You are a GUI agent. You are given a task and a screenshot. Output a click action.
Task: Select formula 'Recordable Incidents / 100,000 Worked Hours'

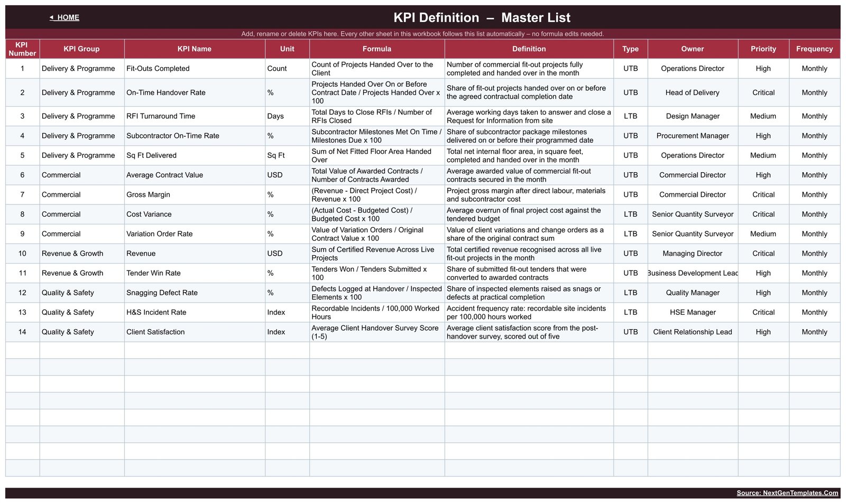click(377, 312)
